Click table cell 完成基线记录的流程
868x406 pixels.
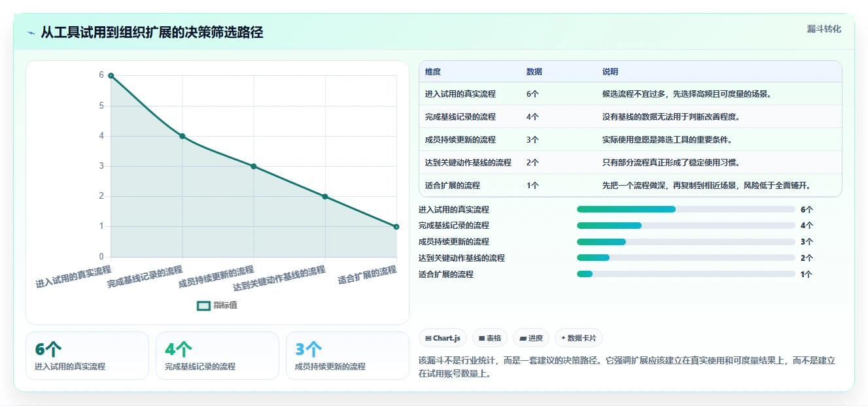pyautogui.click(x=460, y=117)
